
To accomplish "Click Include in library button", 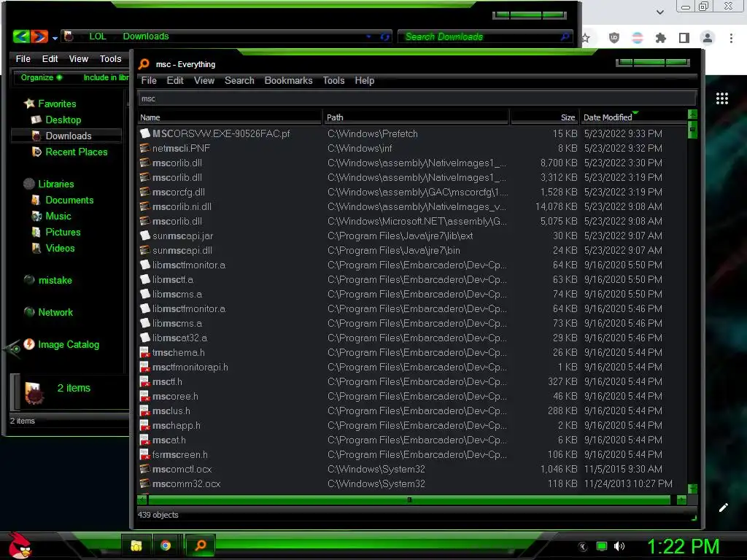I will (x=106, y=77).
